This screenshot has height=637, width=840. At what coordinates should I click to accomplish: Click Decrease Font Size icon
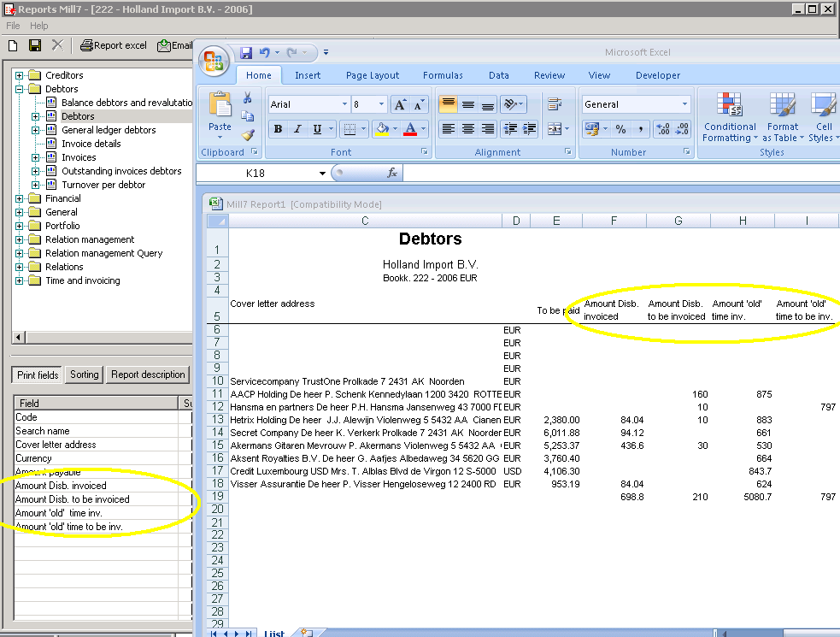[x=419, y=104]
